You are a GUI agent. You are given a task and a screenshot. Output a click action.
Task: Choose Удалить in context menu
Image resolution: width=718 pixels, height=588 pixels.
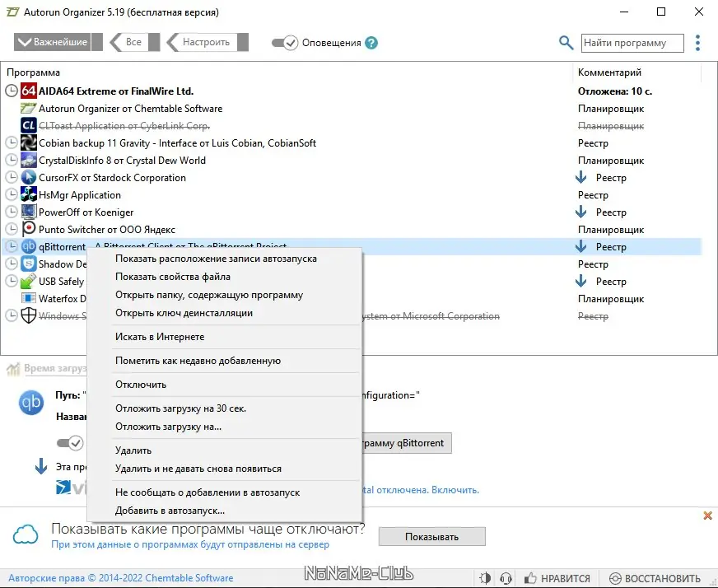click(x=224, y=450)
